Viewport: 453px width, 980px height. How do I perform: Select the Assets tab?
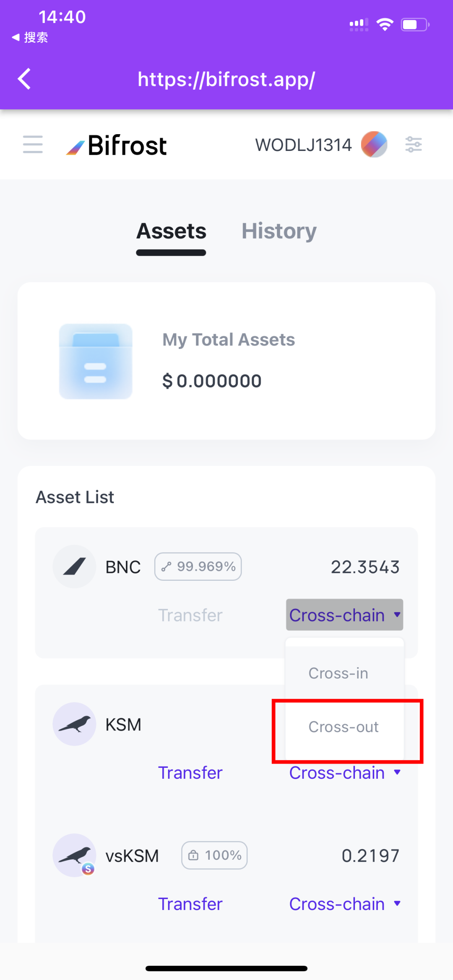(x=171, y=231)
